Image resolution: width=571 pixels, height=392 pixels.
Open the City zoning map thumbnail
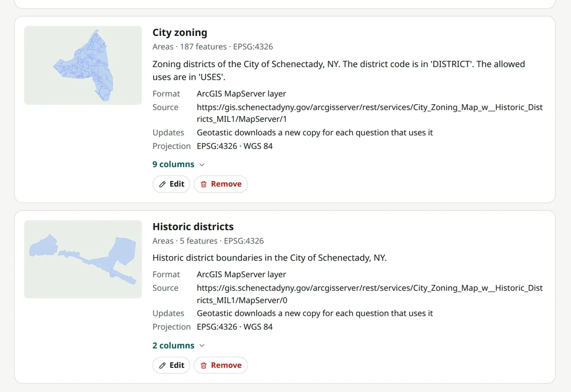(83, 65)
